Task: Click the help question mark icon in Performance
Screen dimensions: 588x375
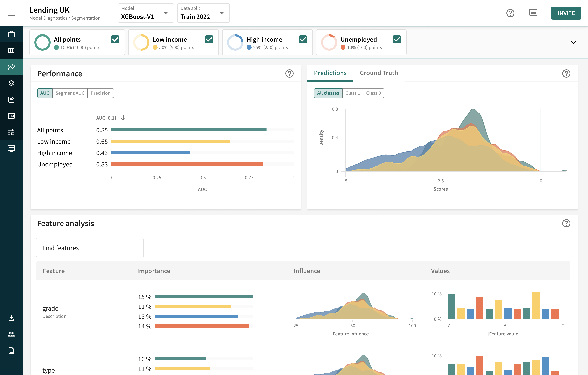Action: tap(290, 73)
